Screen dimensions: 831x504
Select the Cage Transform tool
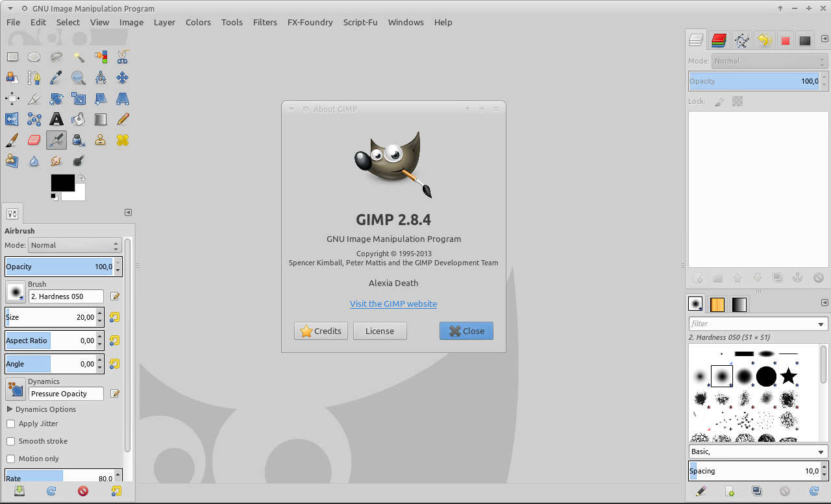(34, 119)
